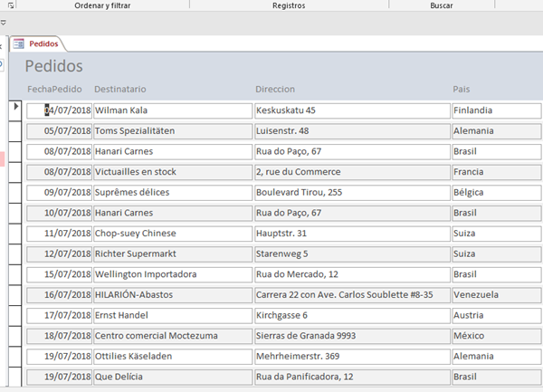Select the Pedidos form tab

click(x=37, y=43)
